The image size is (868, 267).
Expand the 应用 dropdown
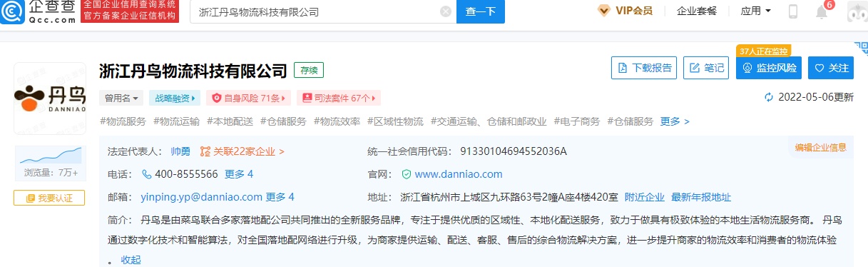click(756, 11)
